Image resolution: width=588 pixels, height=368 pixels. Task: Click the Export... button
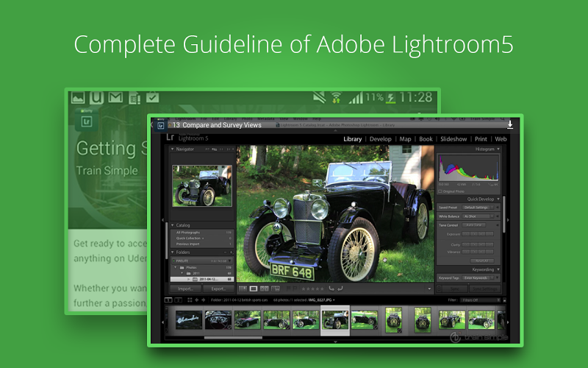click(x=218, y=289)
